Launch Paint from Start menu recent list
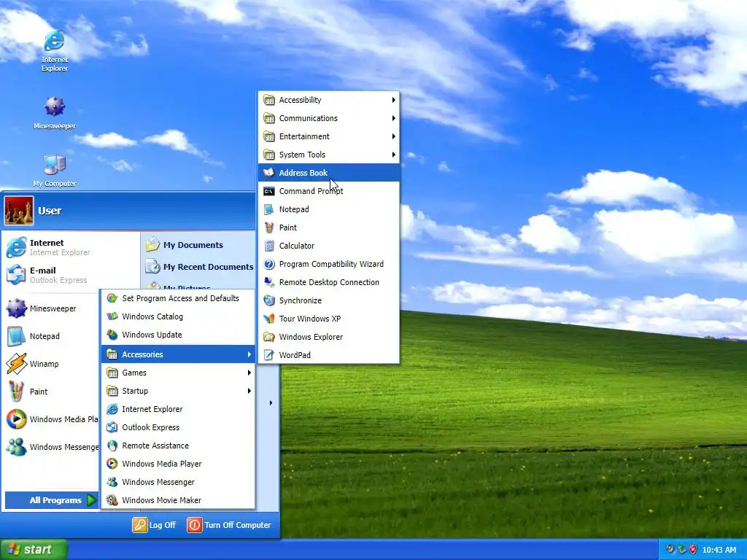The height and width of the screenshot is (560, 747). pyautogui.click(x=52, y=392)
